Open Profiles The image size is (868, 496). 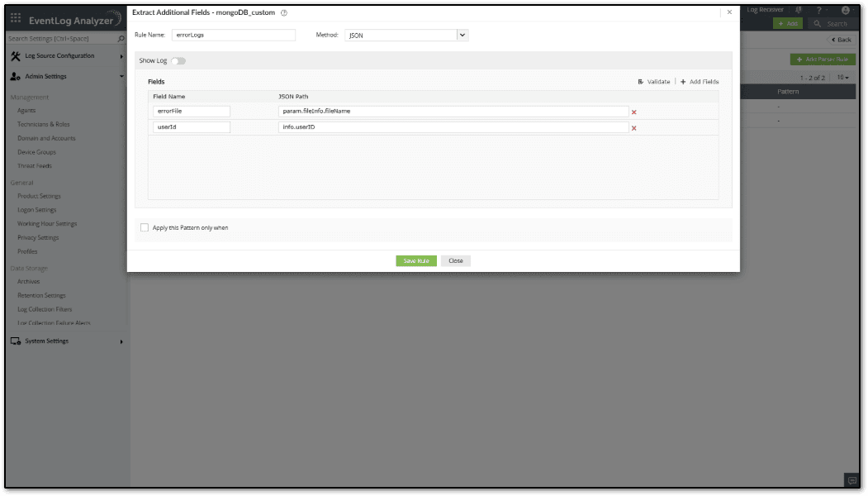tap(27, 251)
